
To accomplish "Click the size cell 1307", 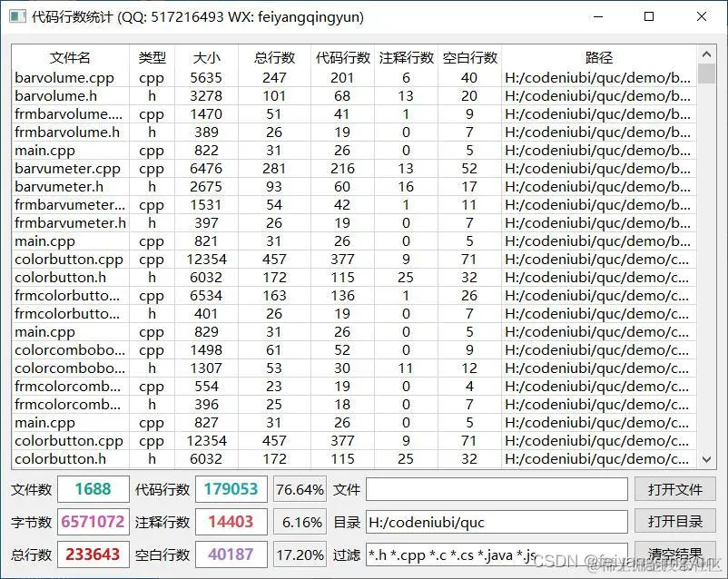I will (x=206, y=368).
